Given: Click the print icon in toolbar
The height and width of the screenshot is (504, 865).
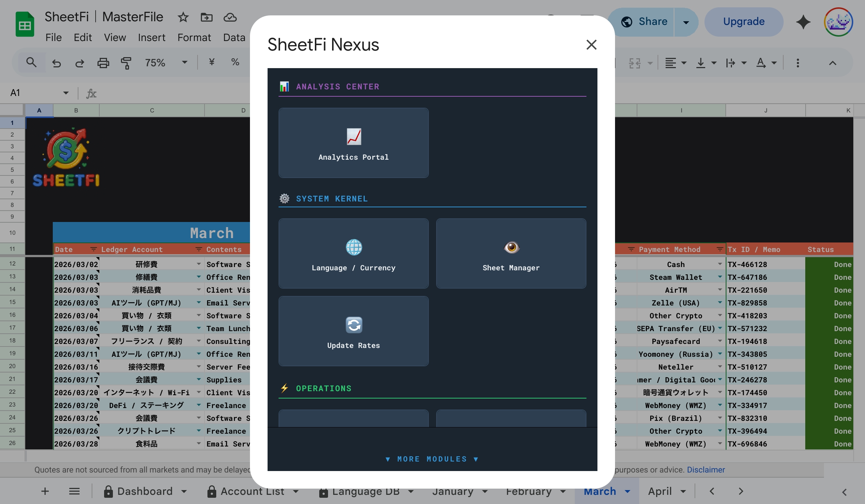Looking at the screenshot, I should (x=103, y=63).
